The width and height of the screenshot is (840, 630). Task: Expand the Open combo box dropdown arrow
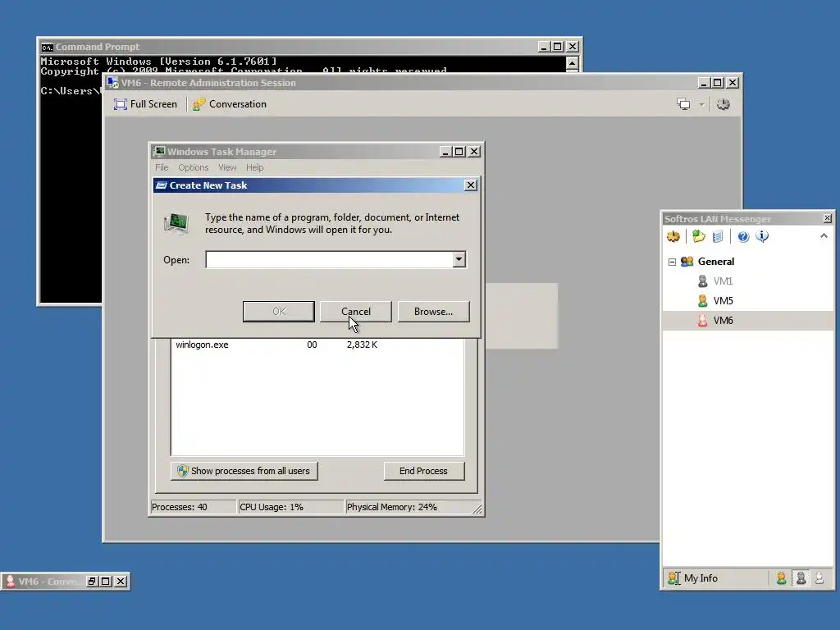click(x=459, y=260)
